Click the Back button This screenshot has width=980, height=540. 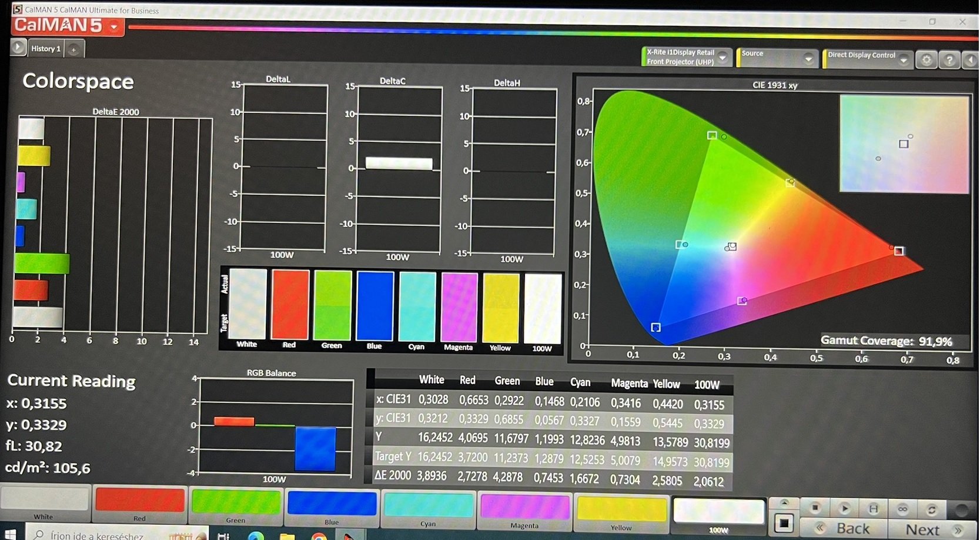click(844, 529)
